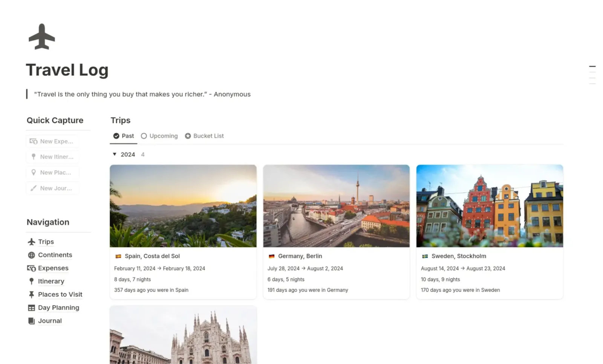Image resolution: width=603 pixels, height=364 pixels.
Task: Open the Sweden Stockholm cover photo
Action: pyautogui.click(x=490, y=206)
